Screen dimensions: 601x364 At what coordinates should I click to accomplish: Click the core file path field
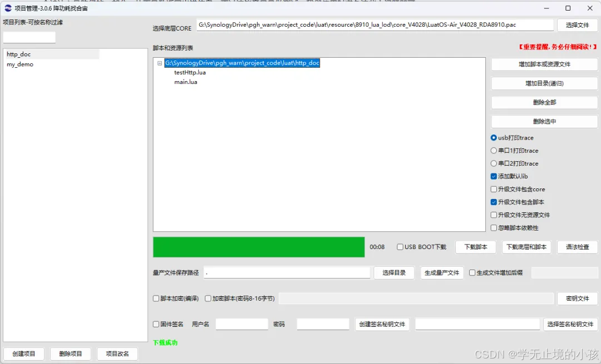(x=375, y=25)
